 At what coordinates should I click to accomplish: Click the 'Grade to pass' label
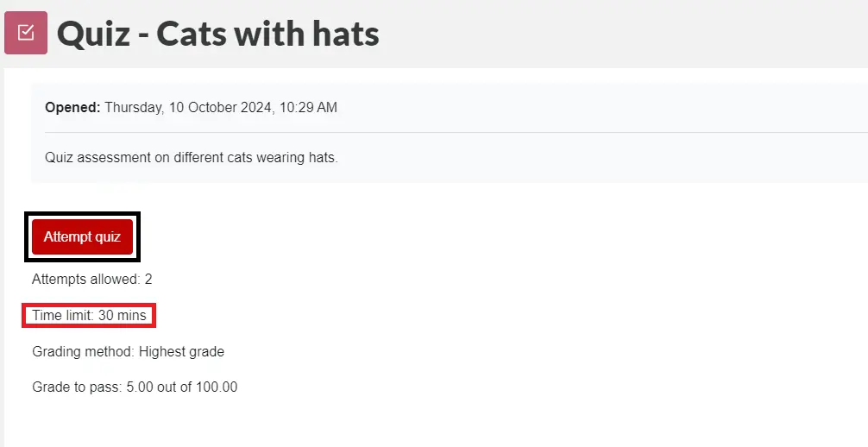click(77, 387)
